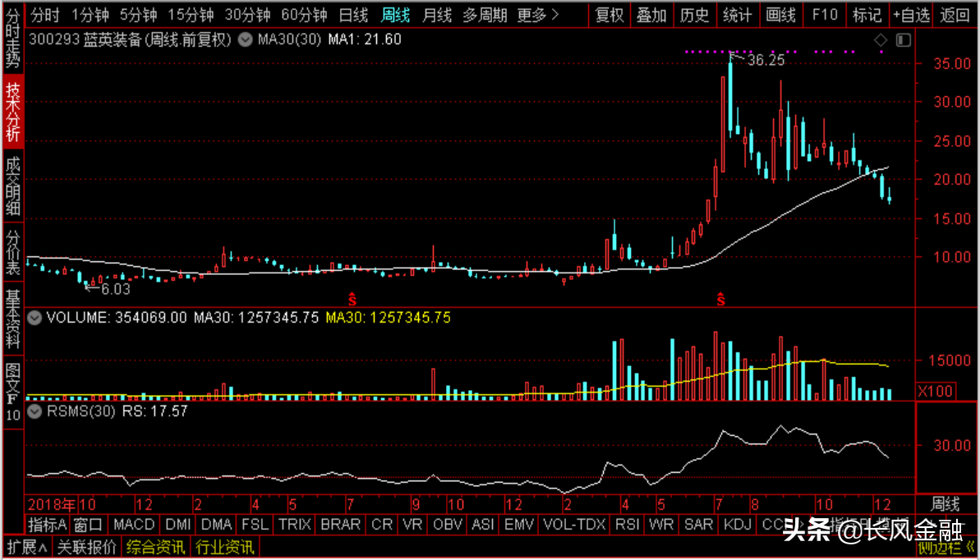Select the TRIX indicator
This screenshot has height=560, width=980.
296,524
